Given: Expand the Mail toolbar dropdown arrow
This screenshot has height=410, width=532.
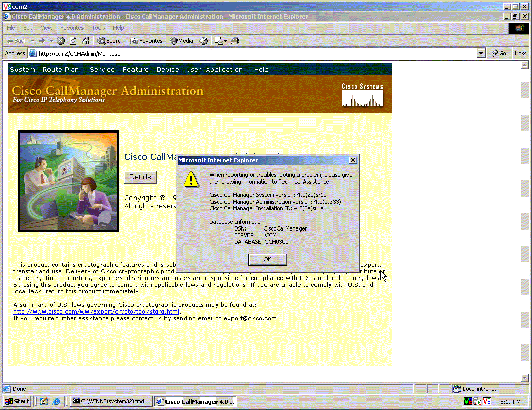Looking at the screenshot, I should (225, 41).
